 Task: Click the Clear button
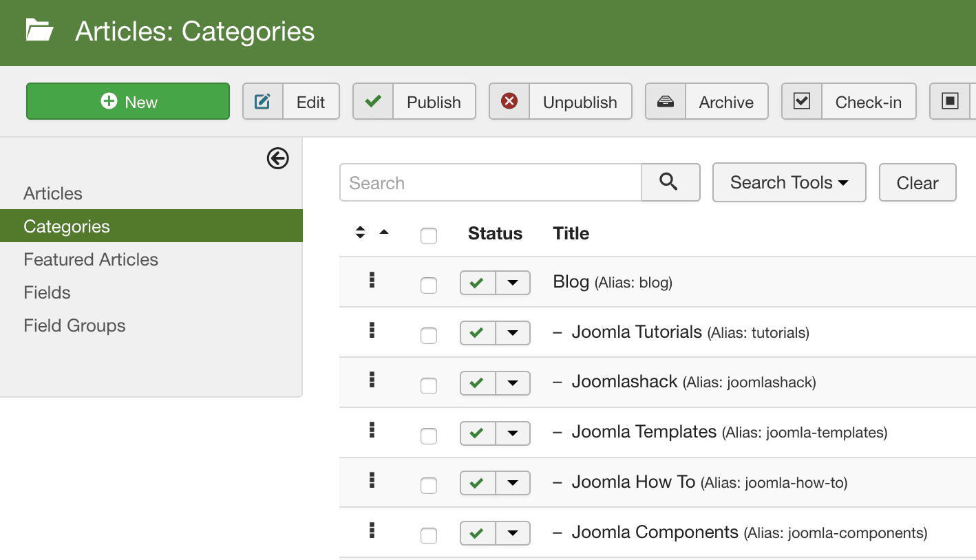pyautogui.click(x=917, y=182)
